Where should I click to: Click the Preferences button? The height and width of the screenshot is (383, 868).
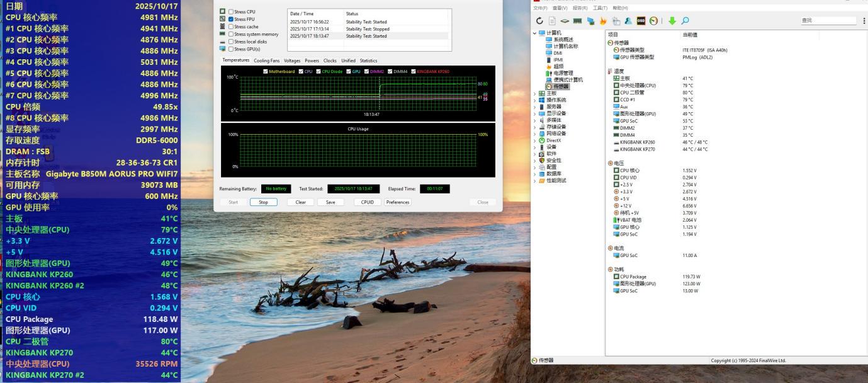pos(398,202)
